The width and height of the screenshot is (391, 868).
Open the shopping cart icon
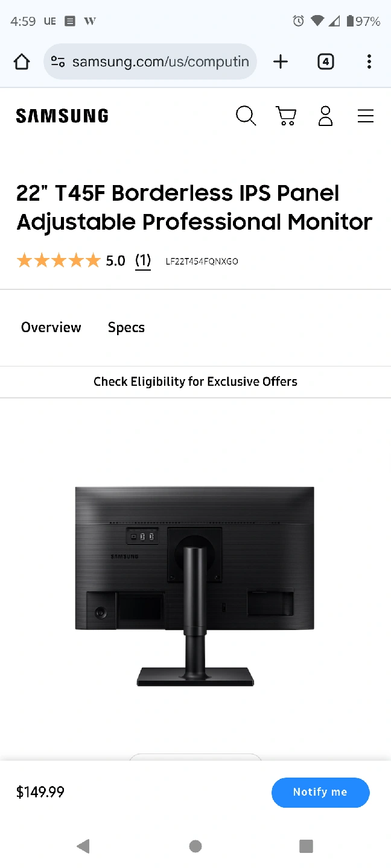click(x=286, y=116)
